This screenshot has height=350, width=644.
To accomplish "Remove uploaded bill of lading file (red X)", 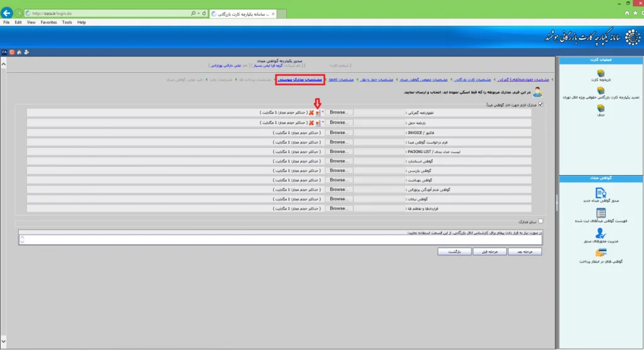I will point(311,123).
